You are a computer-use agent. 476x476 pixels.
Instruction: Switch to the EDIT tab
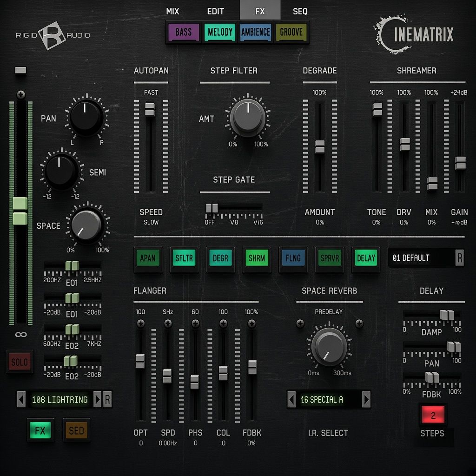point(216,12)
